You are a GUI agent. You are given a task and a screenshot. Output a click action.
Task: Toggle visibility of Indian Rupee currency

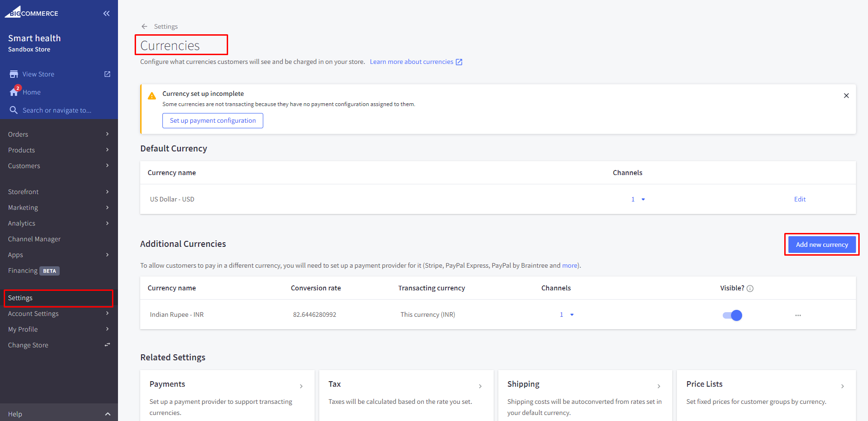[732, 315]
